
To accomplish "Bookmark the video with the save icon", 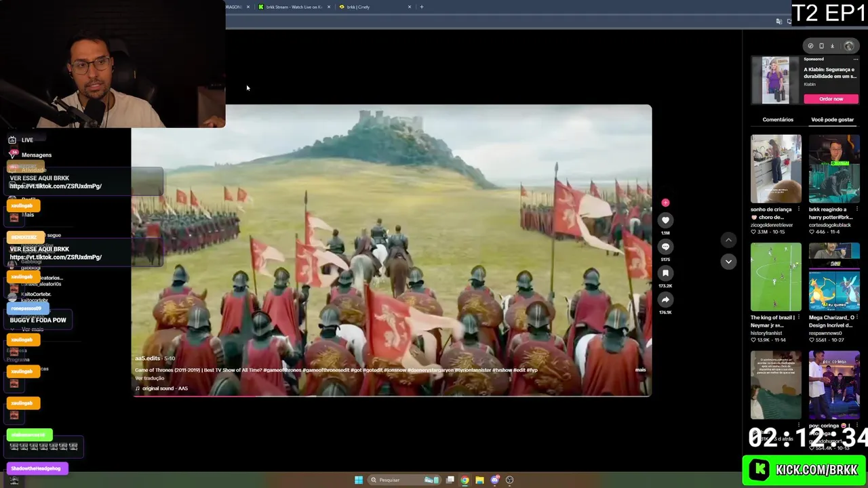I will pyautogui.click(x=665, y=273).
